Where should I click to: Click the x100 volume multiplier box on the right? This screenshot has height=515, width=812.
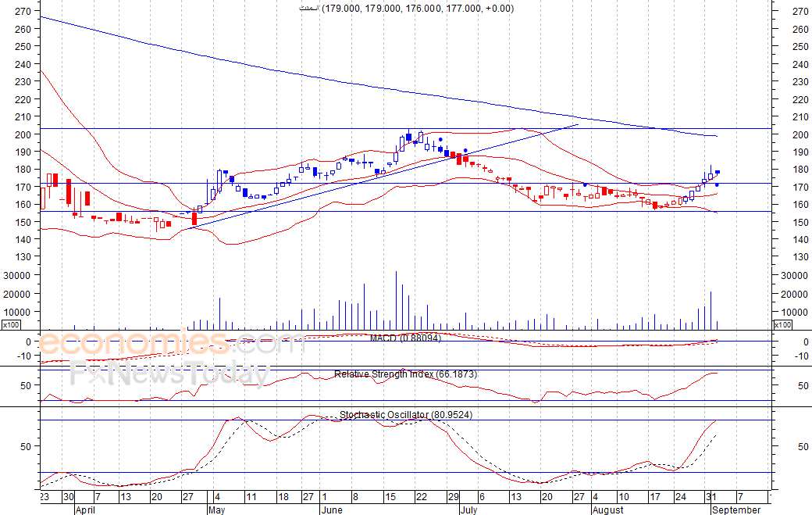[782, 325]
